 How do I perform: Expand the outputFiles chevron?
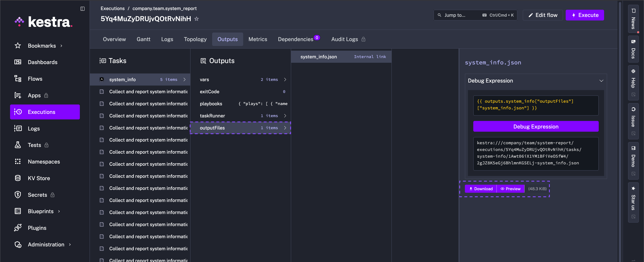(285, 128)
